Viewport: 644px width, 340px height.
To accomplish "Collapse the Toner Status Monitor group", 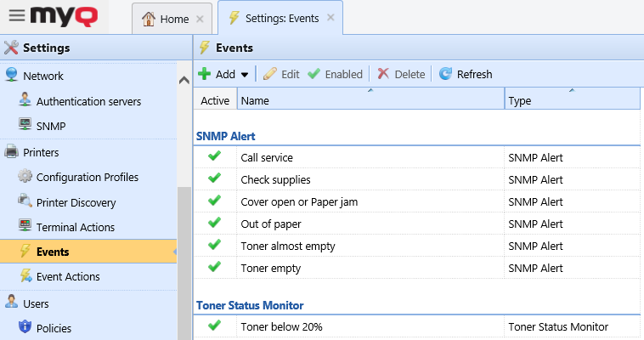I will point(250,304).
